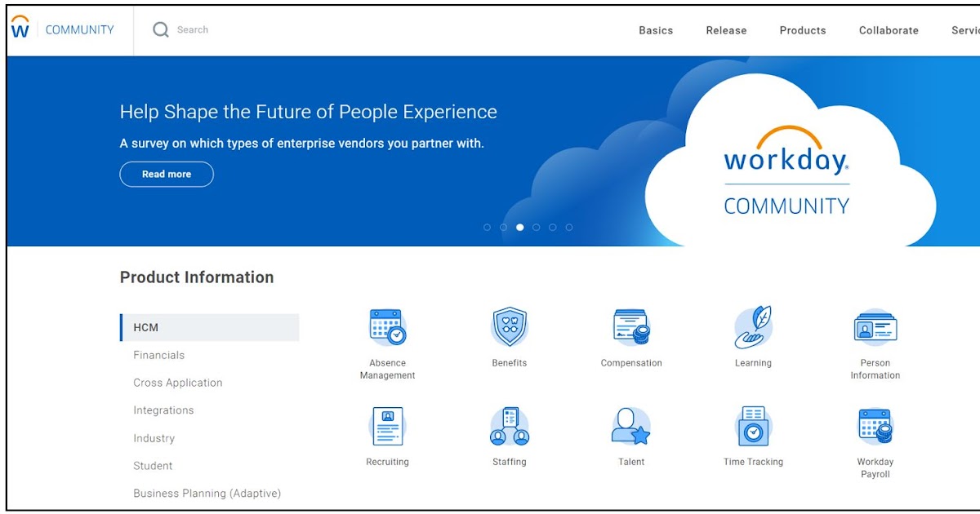Click the Read more survey button
Screen dimensions: 980x514
(x=166, y=174)
